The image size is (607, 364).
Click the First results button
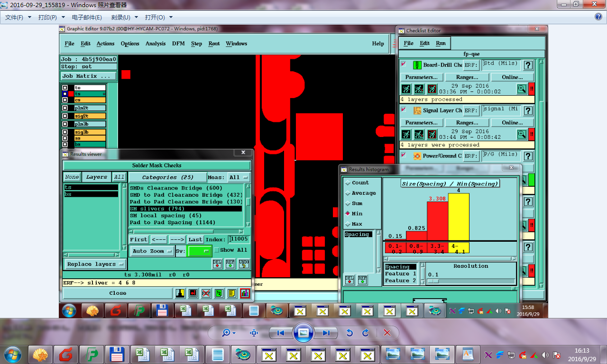(138, 239)
